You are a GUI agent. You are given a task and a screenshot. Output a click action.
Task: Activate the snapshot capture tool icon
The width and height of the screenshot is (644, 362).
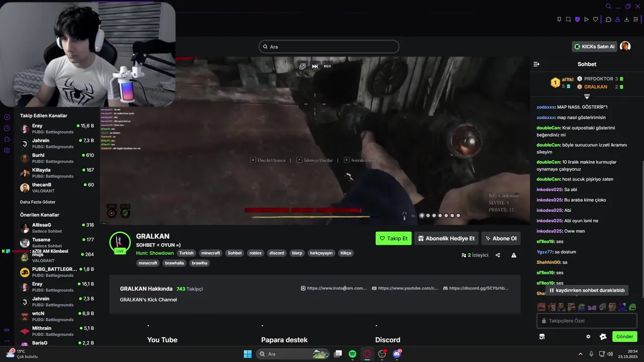[568, 20]
